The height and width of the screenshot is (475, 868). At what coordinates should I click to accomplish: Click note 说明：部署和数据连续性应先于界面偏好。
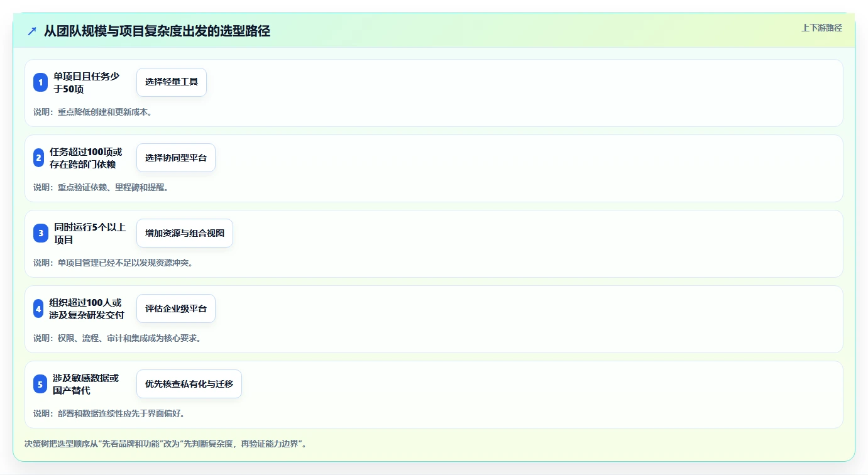109,413
